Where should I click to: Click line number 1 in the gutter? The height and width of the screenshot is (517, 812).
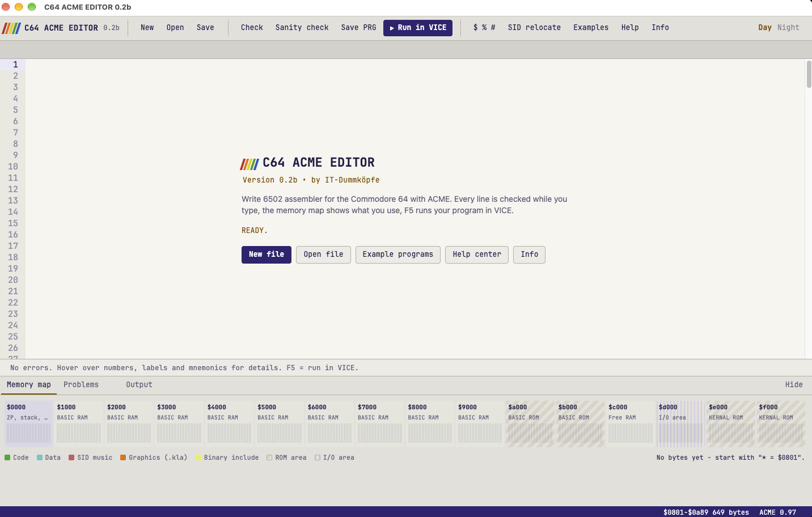(15, 65)
